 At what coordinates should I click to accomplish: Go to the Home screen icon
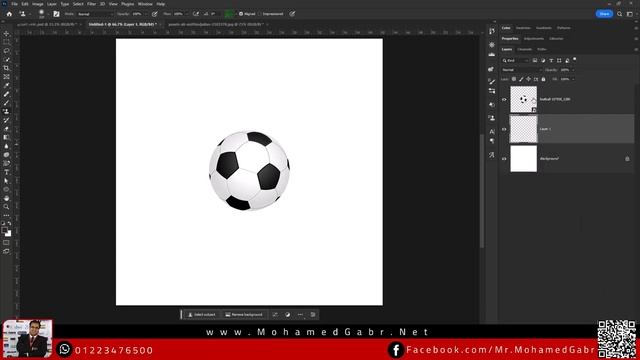pos(9,14)
